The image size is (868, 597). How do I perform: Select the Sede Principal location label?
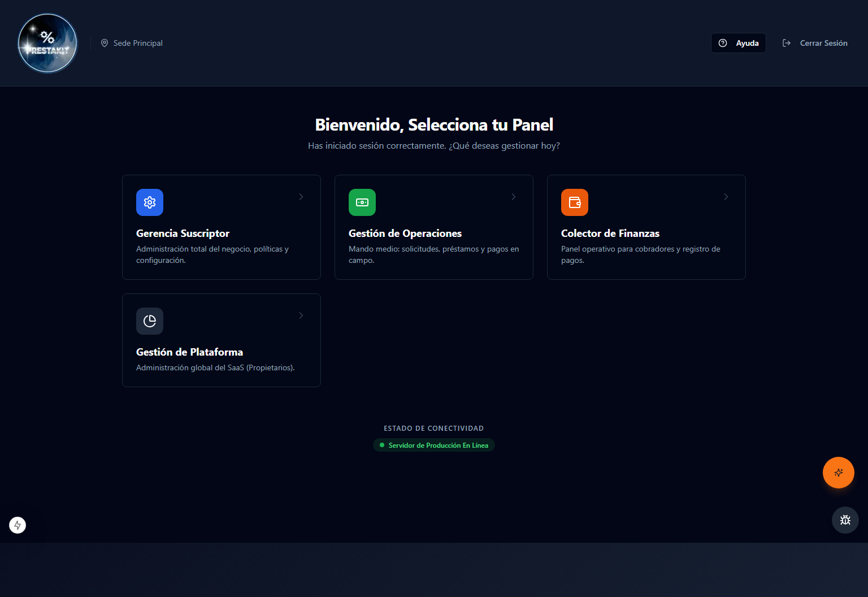[138, 43]
